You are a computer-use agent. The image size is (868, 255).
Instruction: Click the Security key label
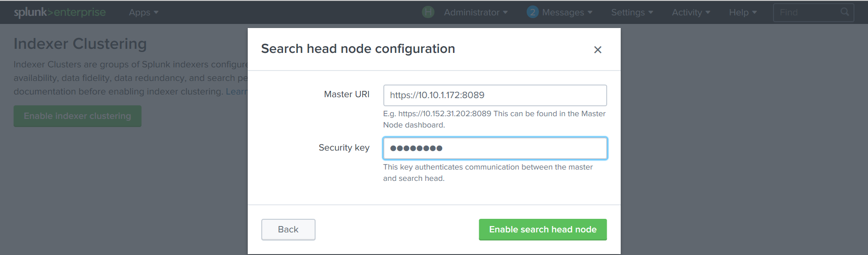344,148
